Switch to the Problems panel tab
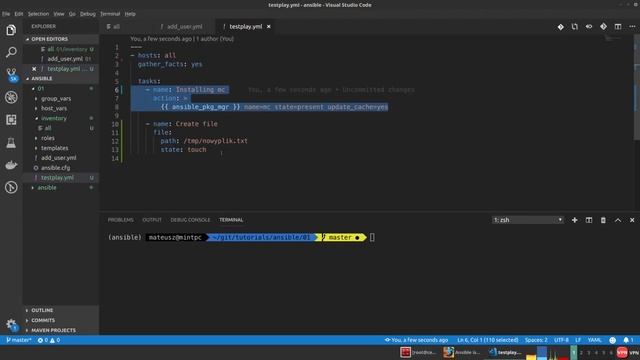 120,220
